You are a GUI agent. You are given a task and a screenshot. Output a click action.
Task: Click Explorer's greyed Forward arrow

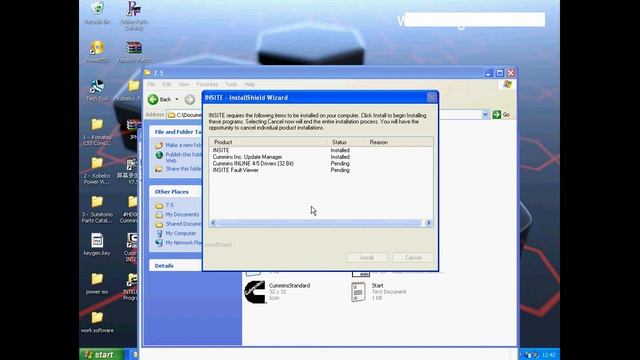pyautogui.click(x=189, y=99)
